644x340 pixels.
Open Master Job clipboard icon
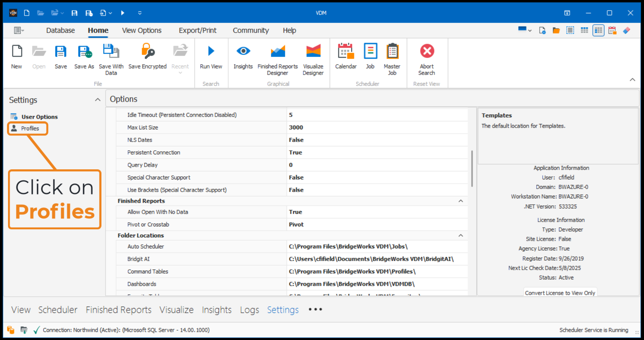tap(392, 59)
